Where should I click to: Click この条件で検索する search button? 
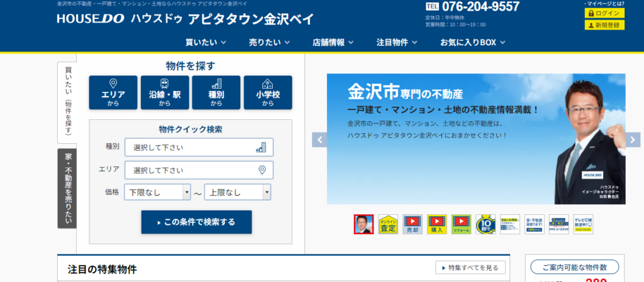(x=196, y=222)
